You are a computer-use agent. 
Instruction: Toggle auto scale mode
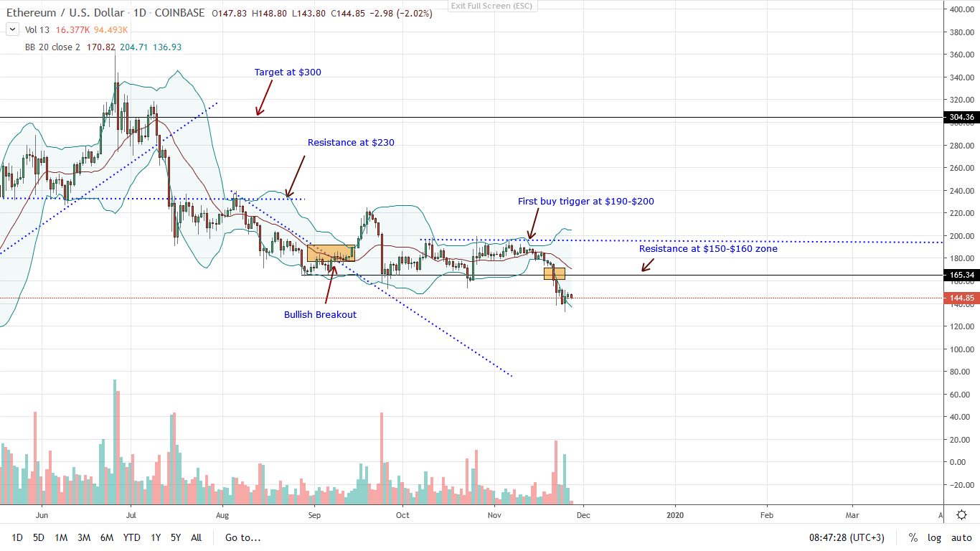(961, 537)
